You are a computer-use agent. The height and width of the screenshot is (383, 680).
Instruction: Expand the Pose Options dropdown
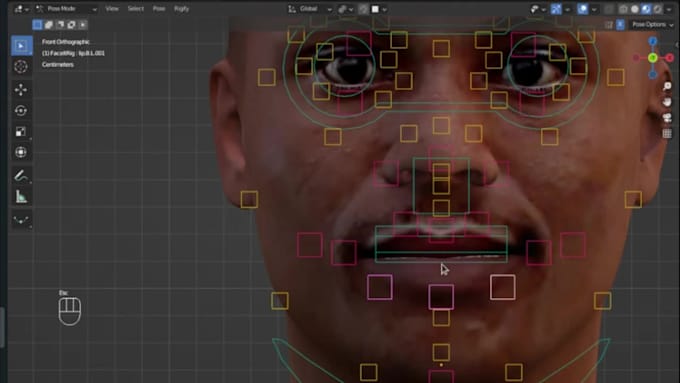point(652,25)
